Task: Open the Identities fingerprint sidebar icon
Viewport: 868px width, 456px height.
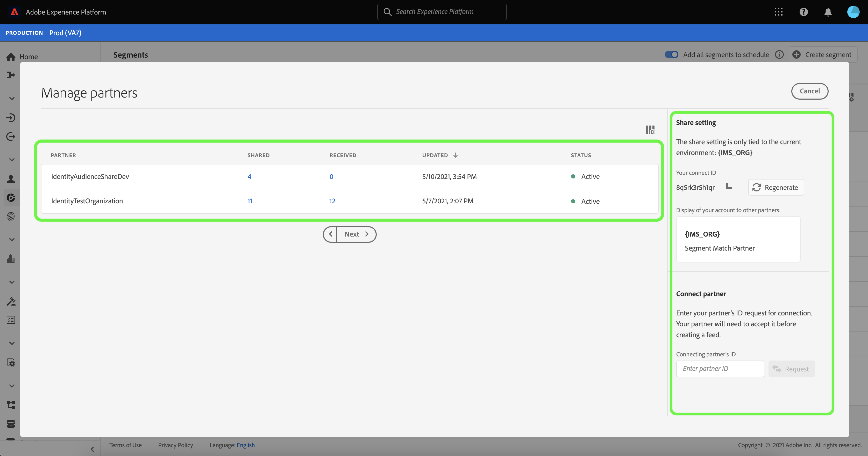Action: point(11,217)
